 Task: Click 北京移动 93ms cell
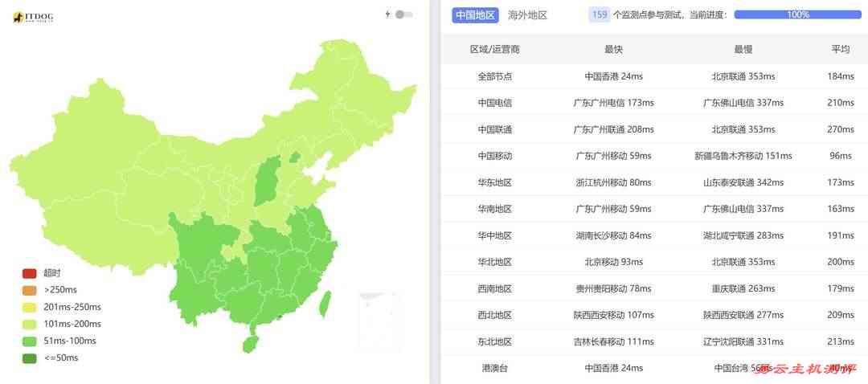pos(613,262)
